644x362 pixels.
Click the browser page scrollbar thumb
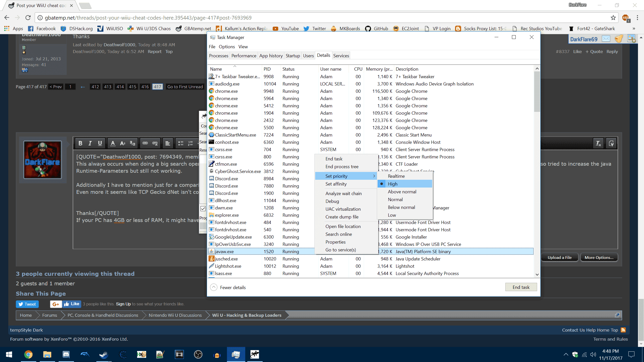(x=641, y=319)
